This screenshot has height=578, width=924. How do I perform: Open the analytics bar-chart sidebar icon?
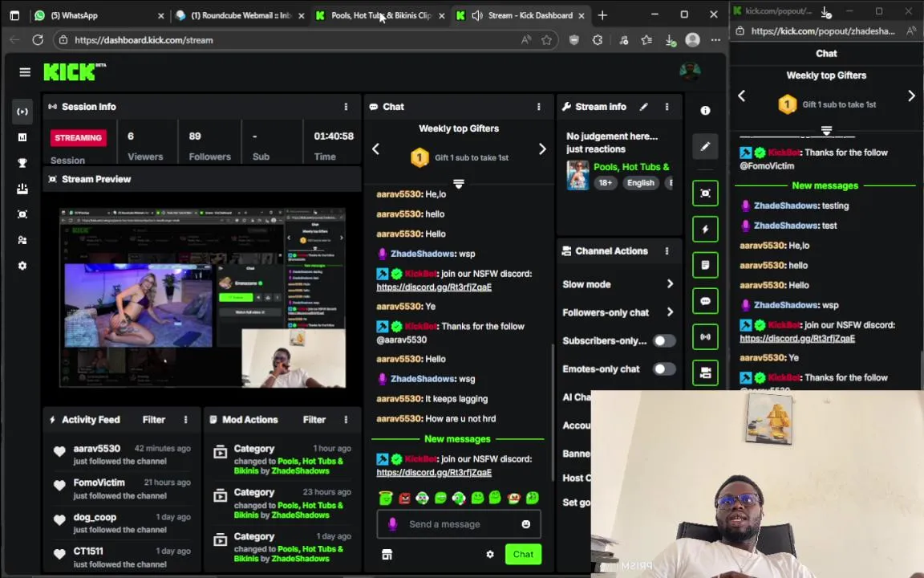tap(22, 137)
